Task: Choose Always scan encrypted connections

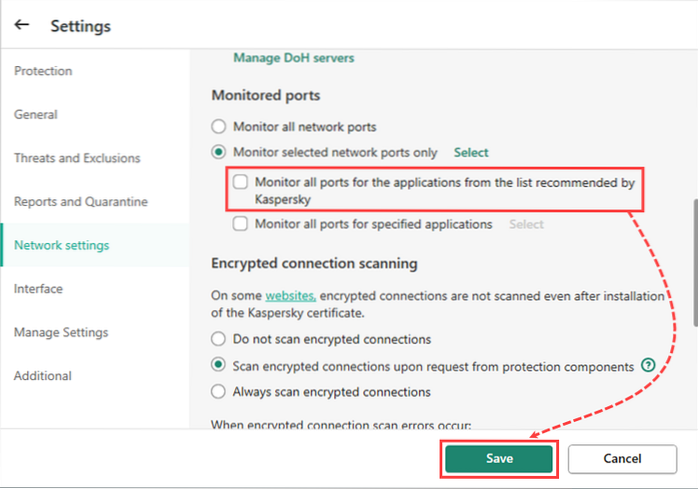Action: 219,392
